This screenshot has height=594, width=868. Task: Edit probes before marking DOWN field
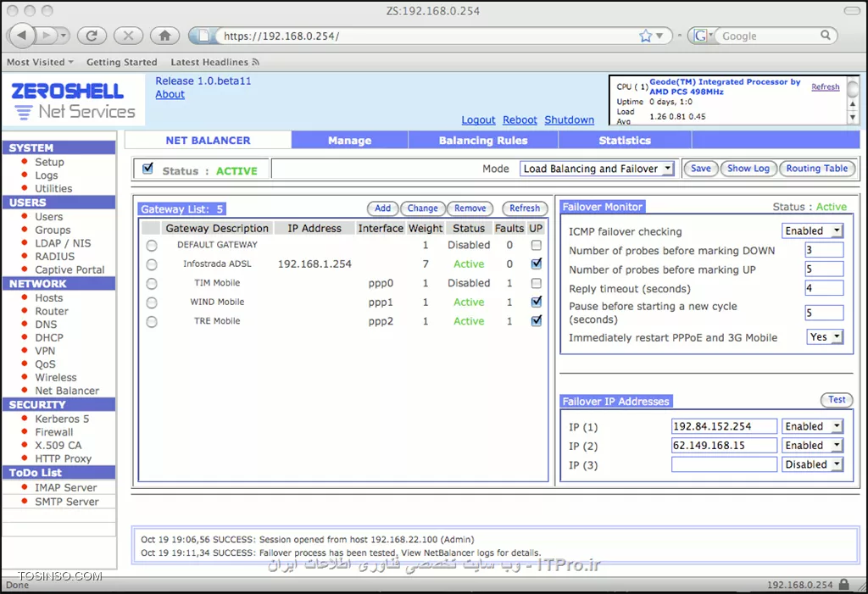click(824, 250)
